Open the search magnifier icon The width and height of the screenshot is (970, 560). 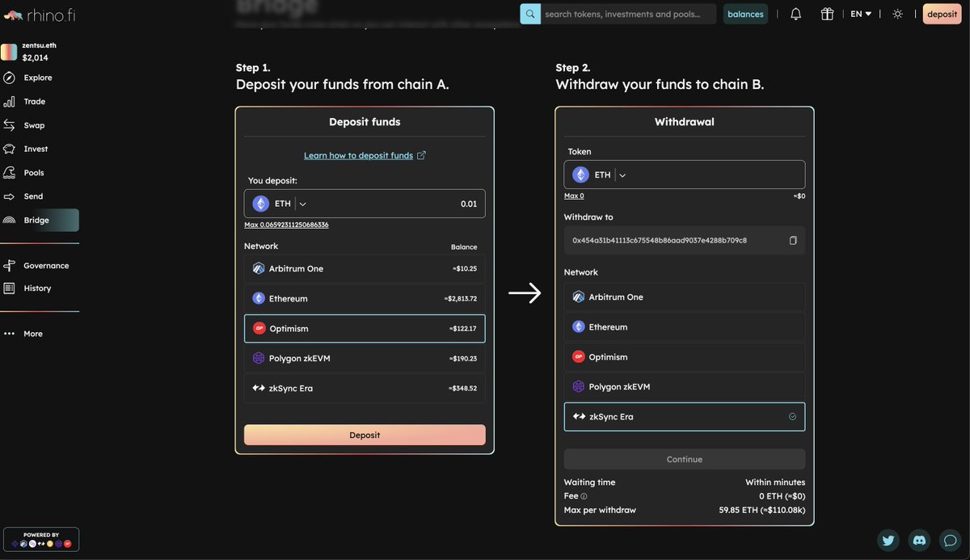530,14
